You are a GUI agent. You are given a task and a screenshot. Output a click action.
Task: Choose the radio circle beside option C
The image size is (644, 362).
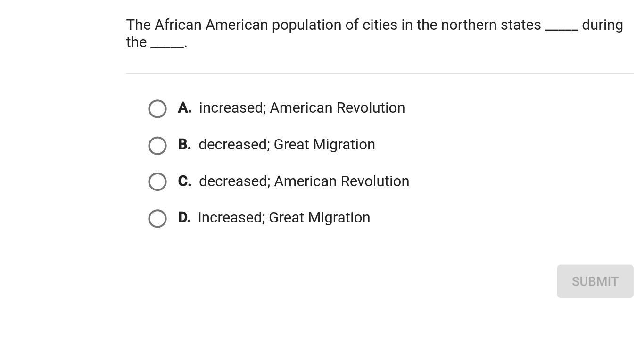[x=157, y=181]
